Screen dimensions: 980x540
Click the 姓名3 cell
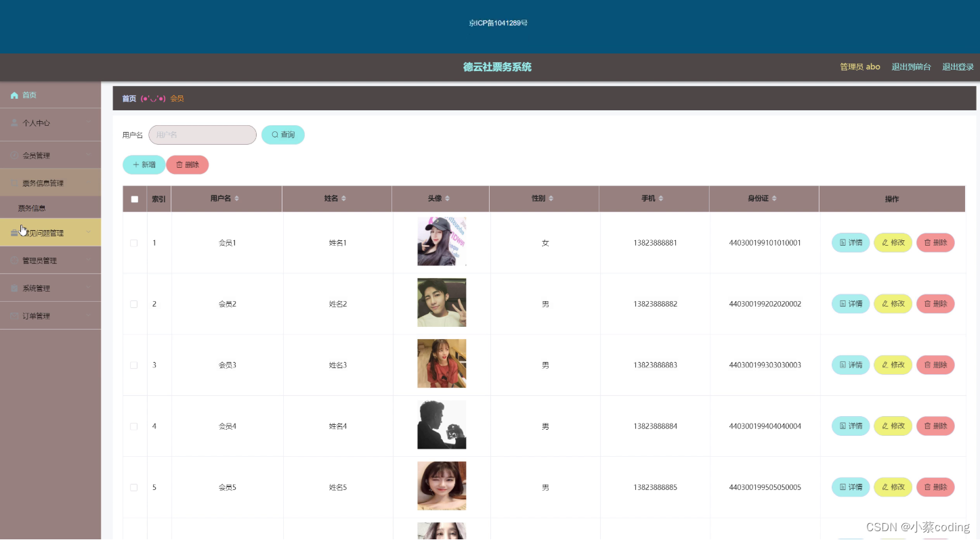click(x=337, y=365)
